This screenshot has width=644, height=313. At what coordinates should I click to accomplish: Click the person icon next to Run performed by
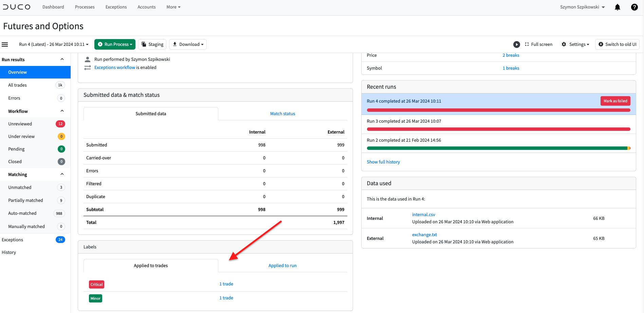(x=88, y=59)
